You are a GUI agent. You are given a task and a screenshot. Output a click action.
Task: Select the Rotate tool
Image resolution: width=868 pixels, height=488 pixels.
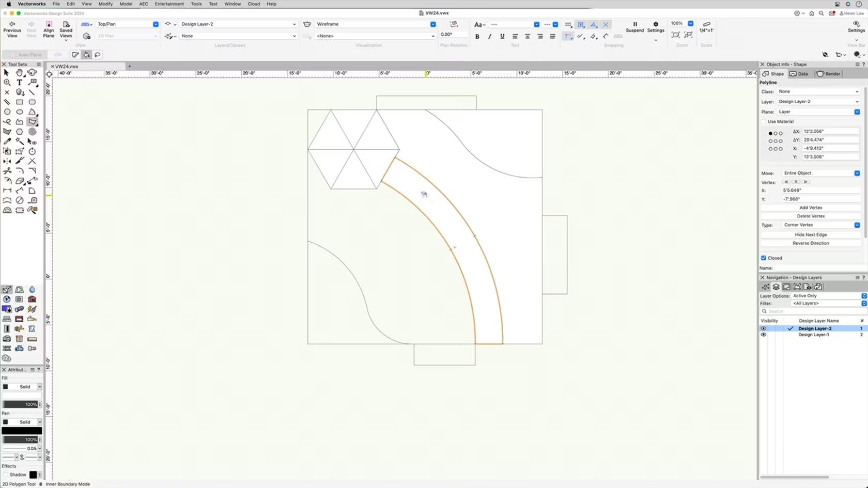pyautogui.click(x=32, y=151)
